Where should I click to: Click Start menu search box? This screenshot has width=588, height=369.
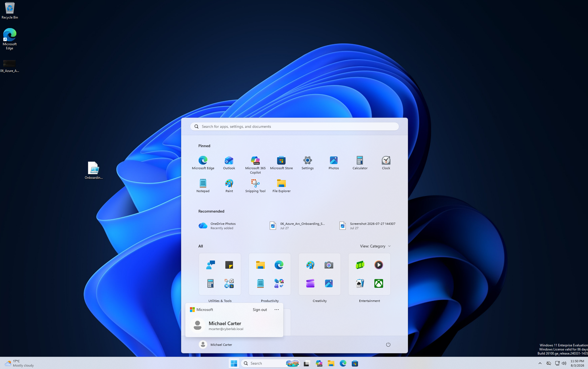point(294,126)
